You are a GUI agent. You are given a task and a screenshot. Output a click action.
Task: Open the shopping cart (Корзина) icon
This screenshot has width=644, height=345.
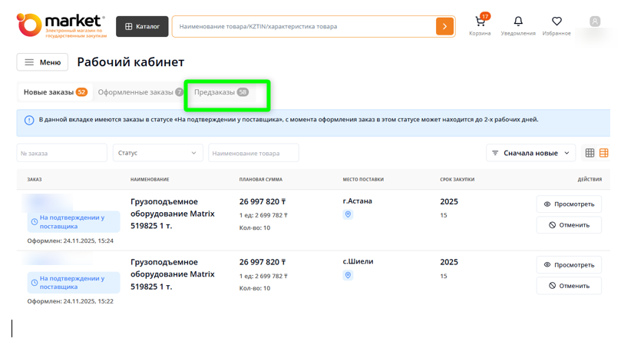click(x=480, y=22)
